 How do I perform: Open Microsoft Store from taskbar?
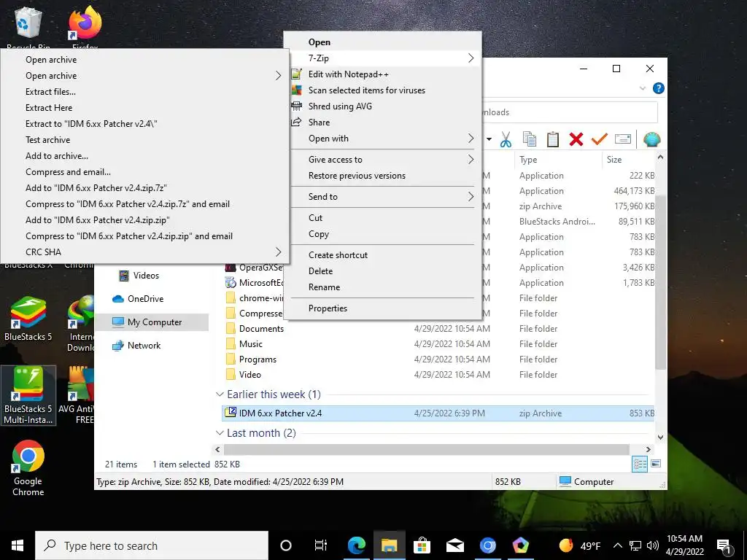[422, 545]
